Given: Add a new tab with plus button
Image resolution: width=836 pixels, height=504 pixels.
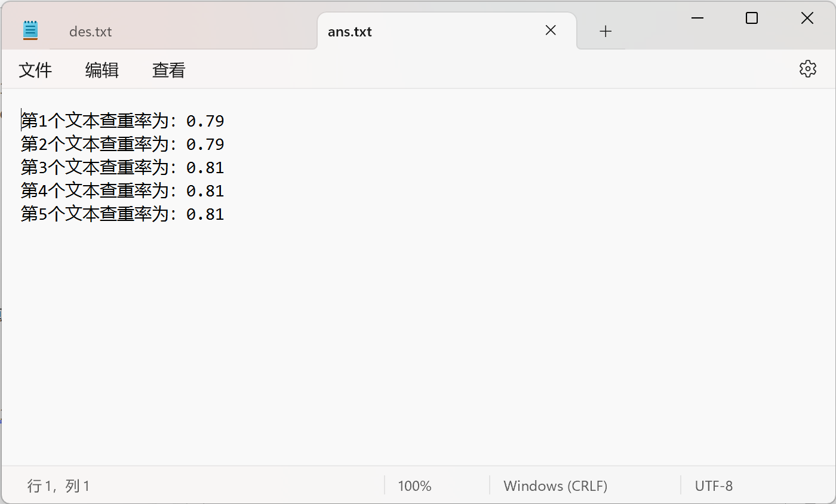Looking at the screenshot, I should [x=606, y=32].
